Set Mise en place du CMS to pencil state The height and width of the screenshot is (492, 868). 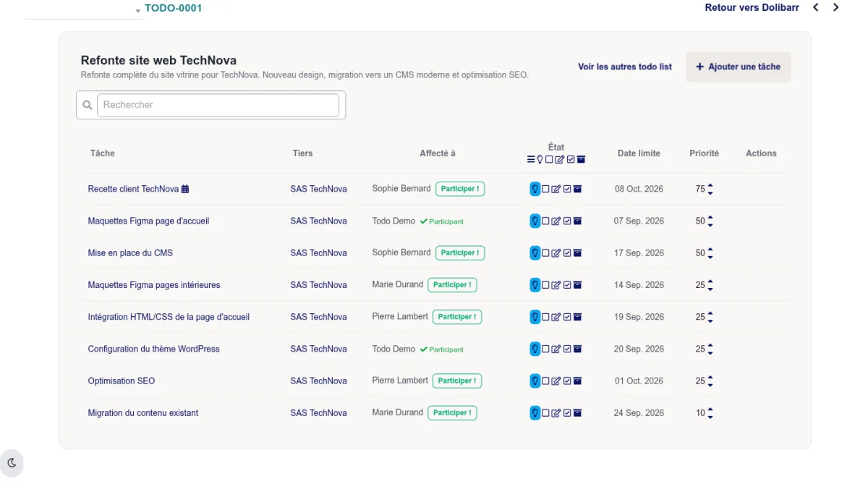pos(556,253)
